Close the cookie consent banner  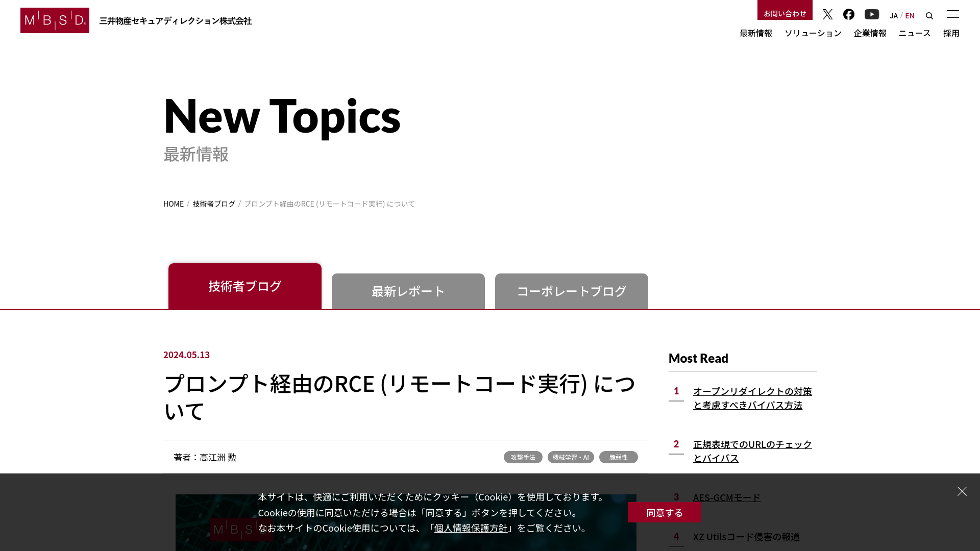[963, 491]
